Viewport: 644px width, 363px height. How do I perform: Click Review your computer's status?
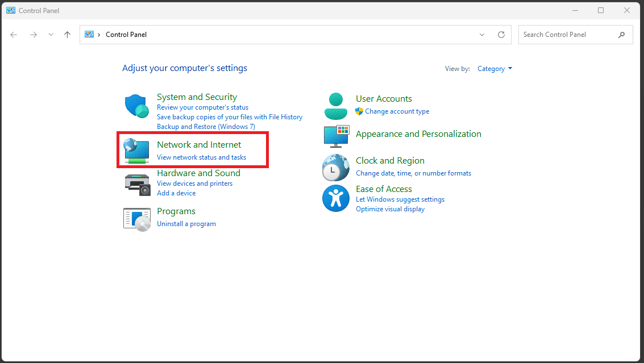pos(202,108)
